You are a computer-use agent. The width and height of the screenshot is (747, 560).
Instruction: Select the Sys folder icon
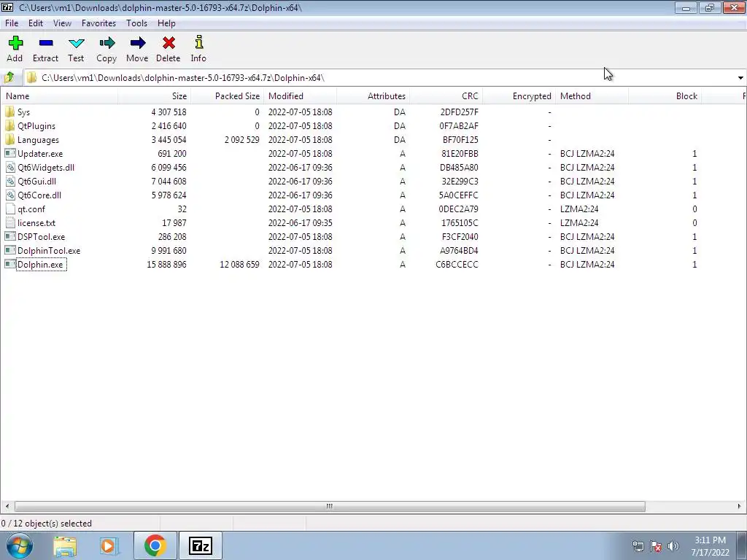[10, 112]
